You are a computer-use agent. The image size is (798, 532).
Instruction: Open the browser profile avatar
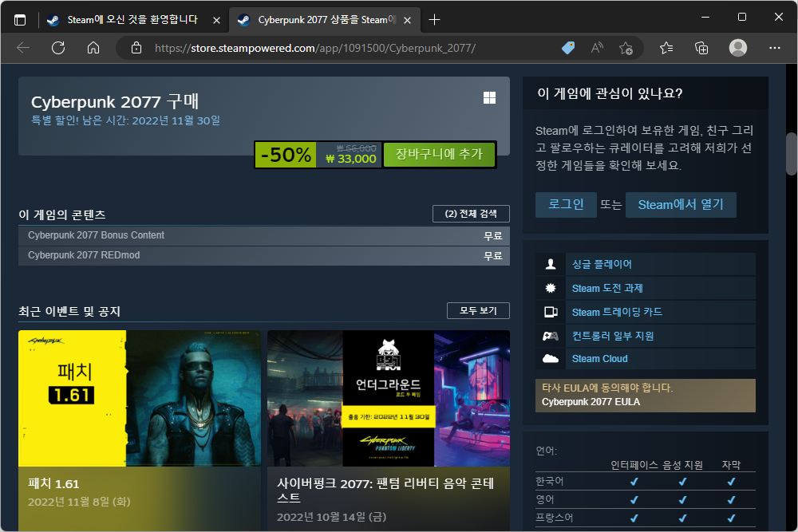click(738, 48)
